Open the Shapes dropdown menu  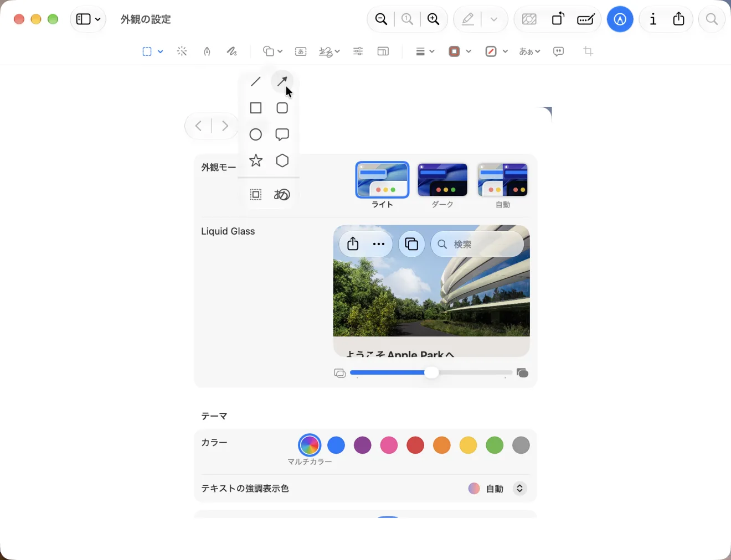pyautogui.click(x=272, y=51)
